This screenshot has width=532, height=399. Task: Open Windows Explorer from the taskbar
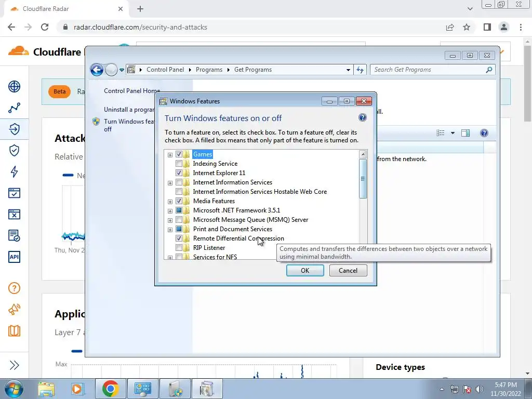click(x=46, y=389)
